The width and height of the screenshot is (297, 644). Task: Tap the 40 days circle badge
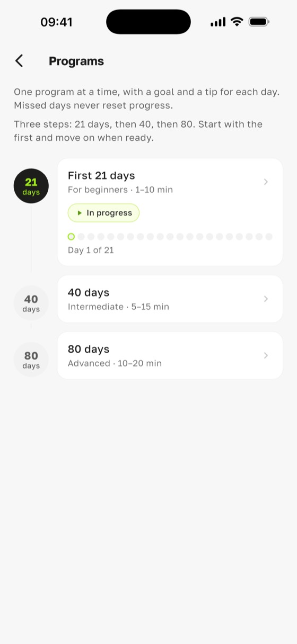31,303
